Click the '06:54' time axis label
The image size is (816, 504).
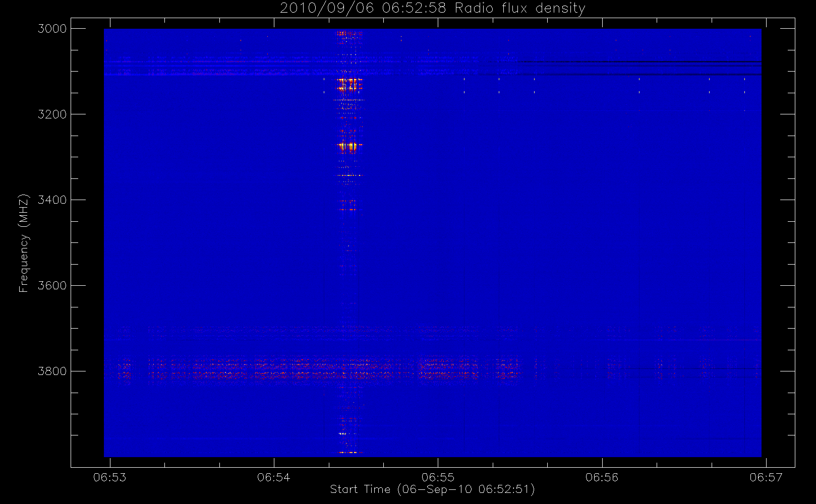(274, 477)
